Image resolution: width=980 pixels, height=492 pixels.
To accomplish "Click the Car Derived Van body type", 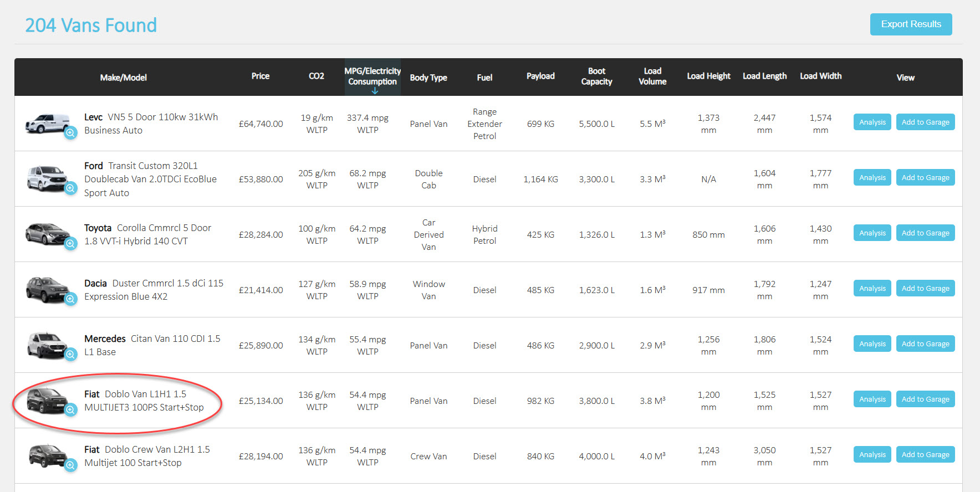I will coord(428,234).
